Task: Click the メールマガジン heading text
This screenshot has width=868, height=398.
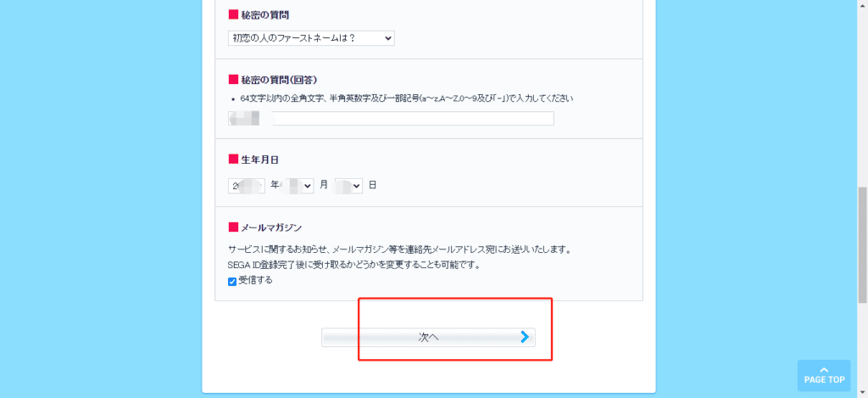Action: click(x=271, y=227)
